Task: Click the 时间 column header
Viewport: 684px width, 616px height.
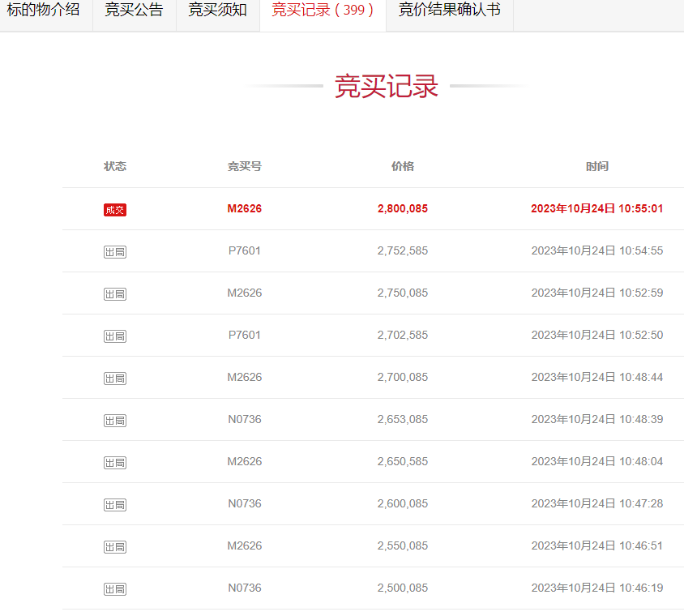Action: pos(597,166)
